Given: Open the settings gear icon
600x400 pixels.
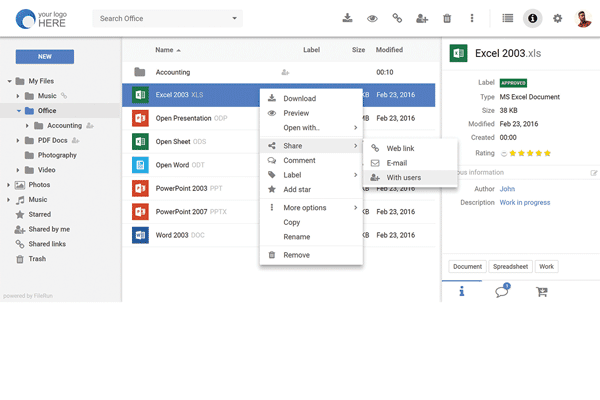Looking at the screenshot, I should 558,18.
